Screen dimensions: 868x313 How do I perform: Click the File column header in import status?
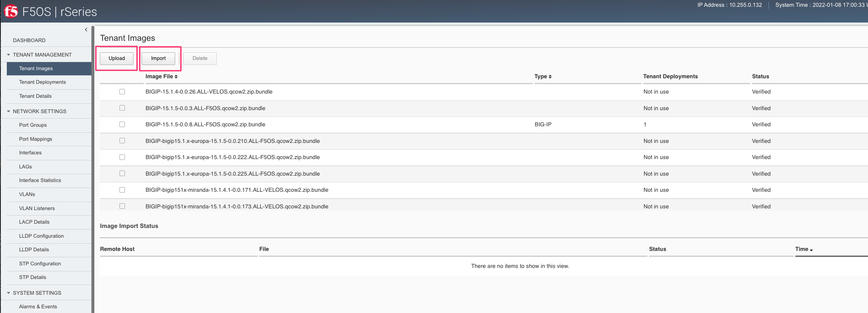coord(264,249)
